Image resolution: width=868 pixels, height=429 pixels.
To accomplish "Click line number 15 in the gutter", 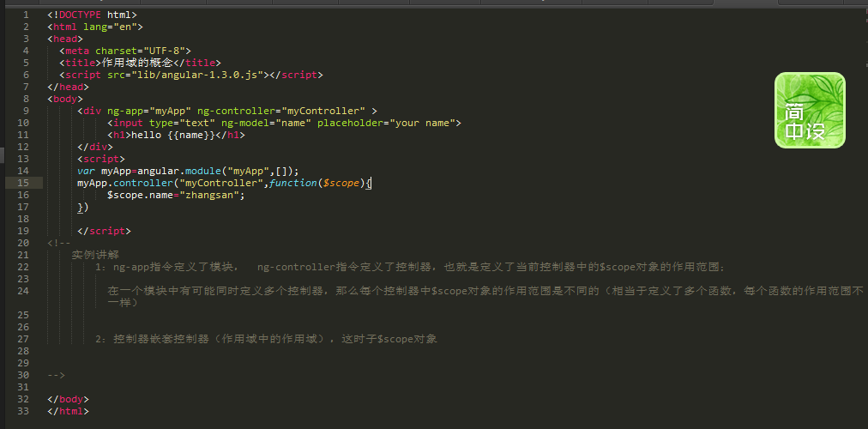I will [x=23, y=183].
